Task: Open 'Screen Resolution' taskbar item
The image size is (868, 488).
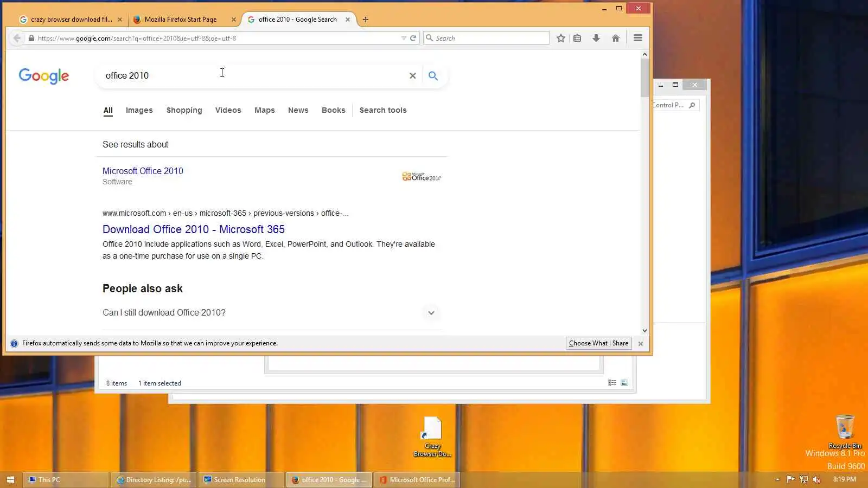Action: 241,480
